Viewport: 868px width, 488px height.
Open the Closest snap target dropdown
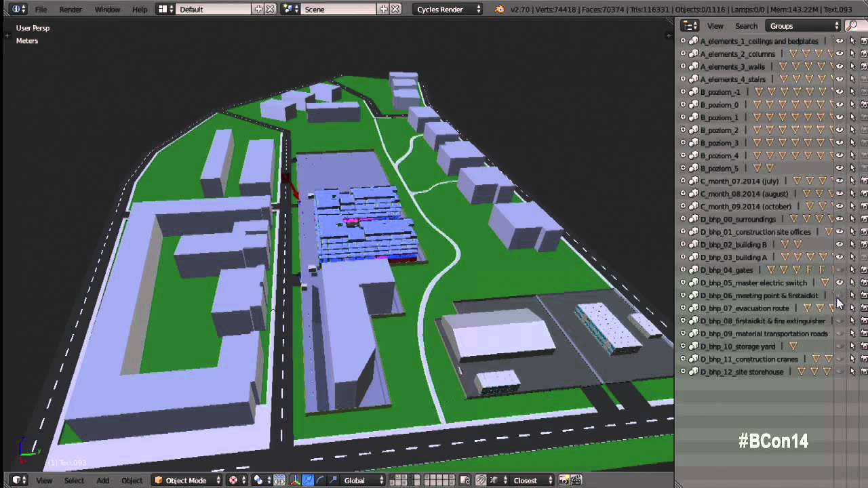[x=534, y=480]
